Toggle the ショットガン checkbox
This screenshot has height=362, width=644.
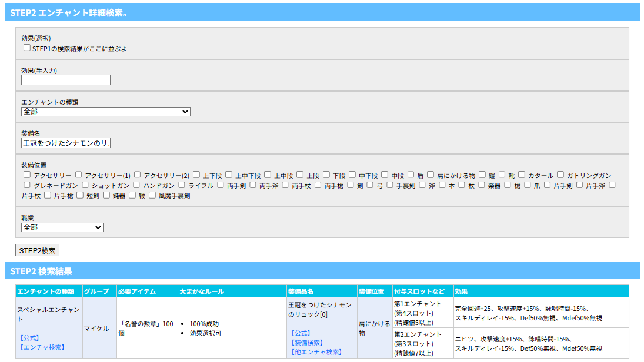pyautogui.click(x=86, y=185)
